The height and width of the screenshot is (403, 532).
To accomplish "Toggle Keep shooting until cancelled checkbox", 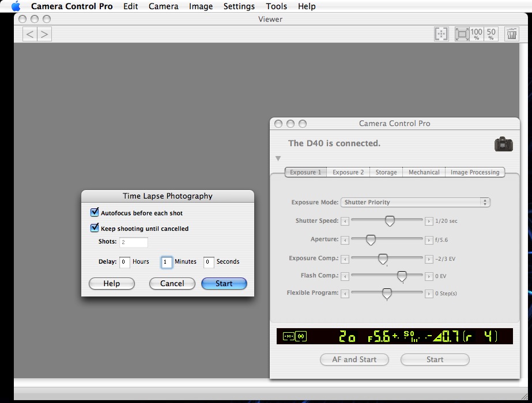I will 95,228.
